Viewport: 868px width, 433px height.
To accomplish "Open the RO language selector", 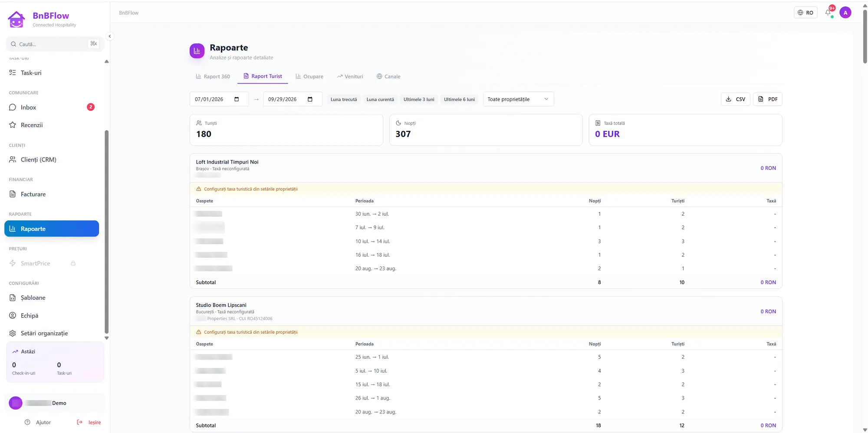I will [x=806, y=13].
